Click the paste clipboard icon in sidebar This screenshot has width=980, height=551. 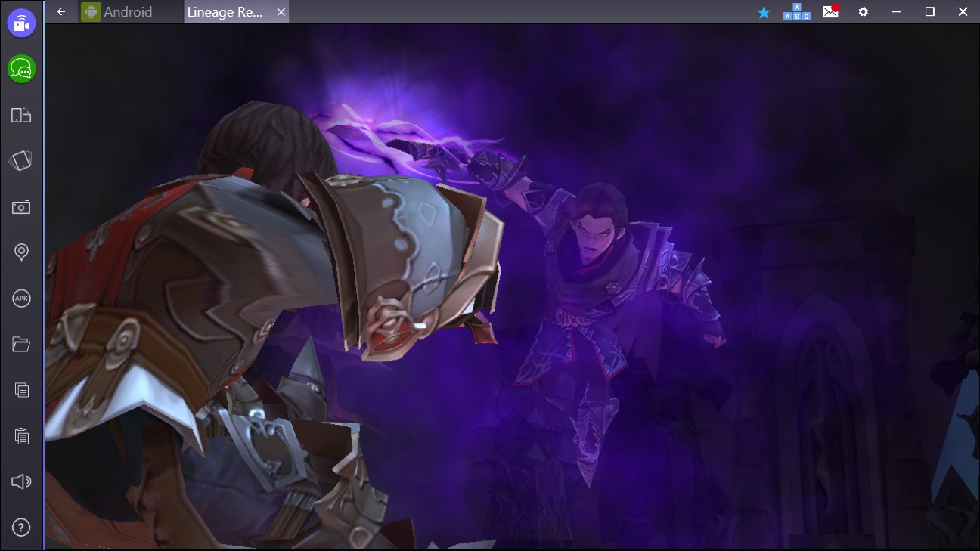[x=21, y=436]
